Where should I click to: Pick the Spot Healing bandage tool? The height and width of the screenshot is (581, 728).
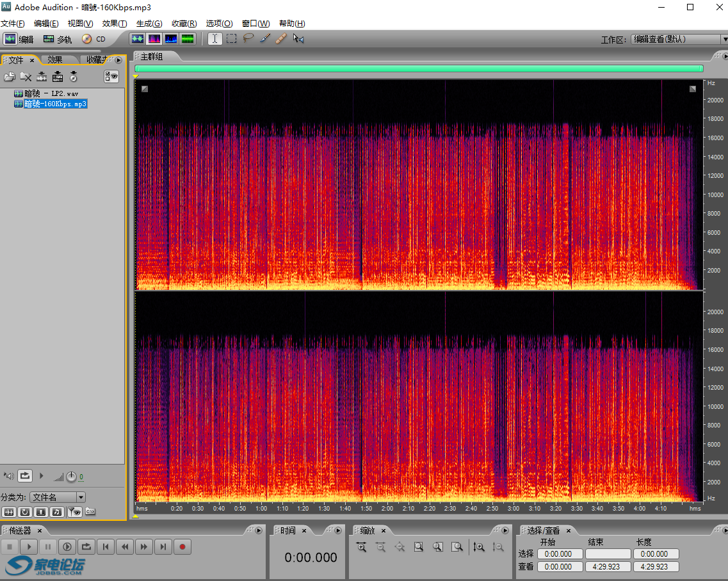[280, 38]
